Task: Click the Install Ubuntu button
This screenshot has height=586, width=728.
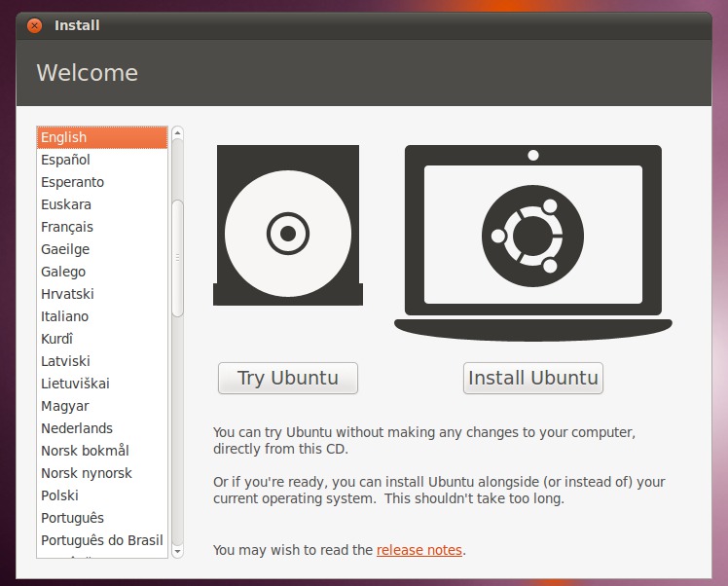Action: click(x=533, y=378)
